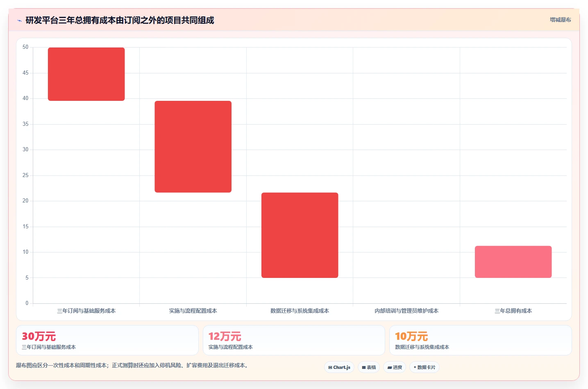Click x-axis label 实施与流程配置成本
Image resolution: width=588 pixels, height=389 pixels.
(x=193, y=311)
